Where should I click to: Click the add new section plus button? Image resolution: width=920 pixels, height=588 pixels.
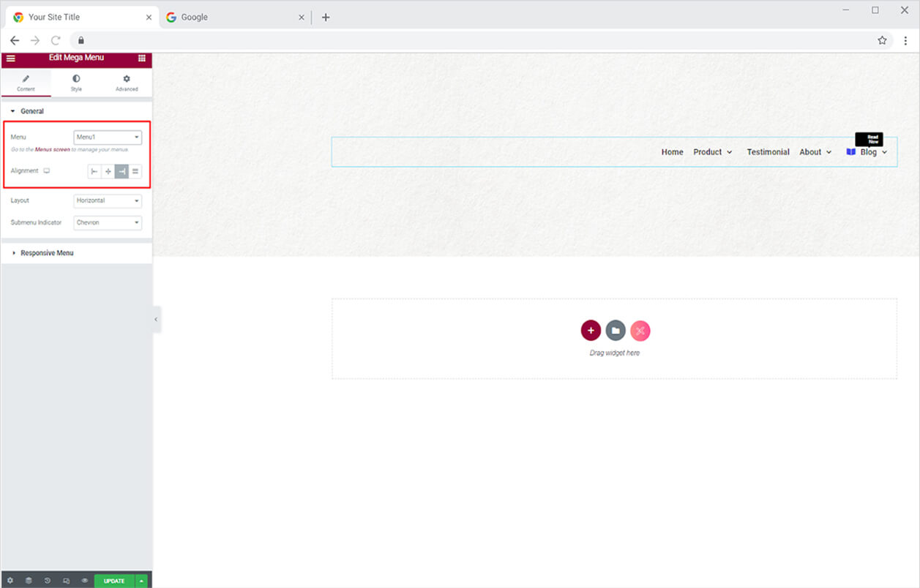coord(591,331)
